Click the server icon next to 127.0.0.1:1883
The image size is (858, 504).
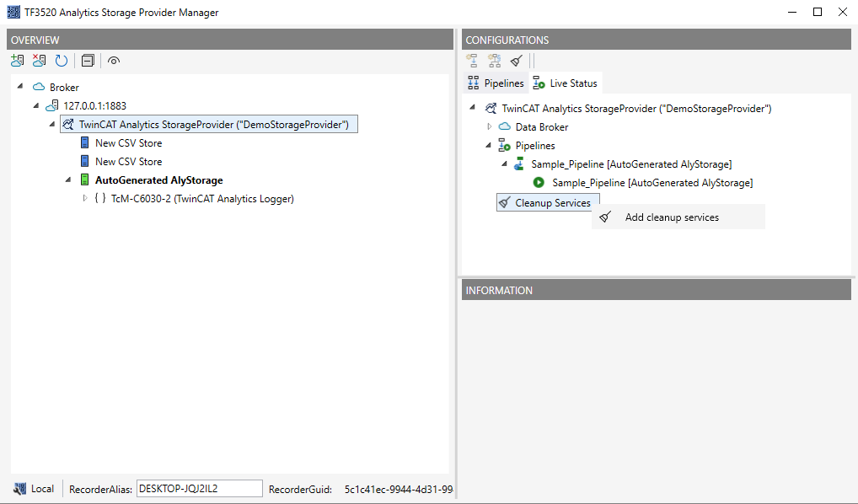point(52,105)
